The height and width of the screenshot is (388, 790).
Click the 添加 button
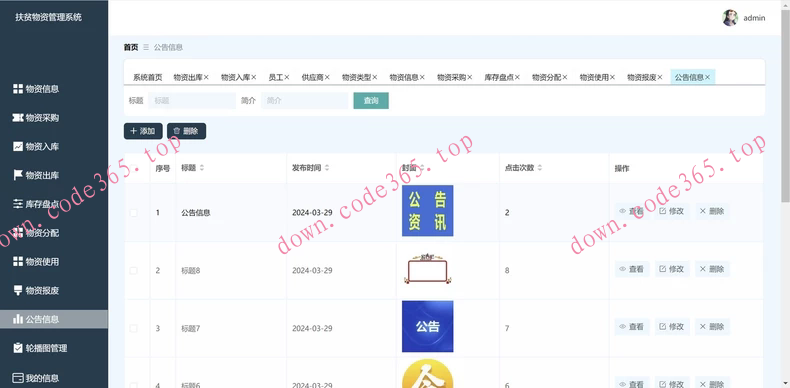143,131
